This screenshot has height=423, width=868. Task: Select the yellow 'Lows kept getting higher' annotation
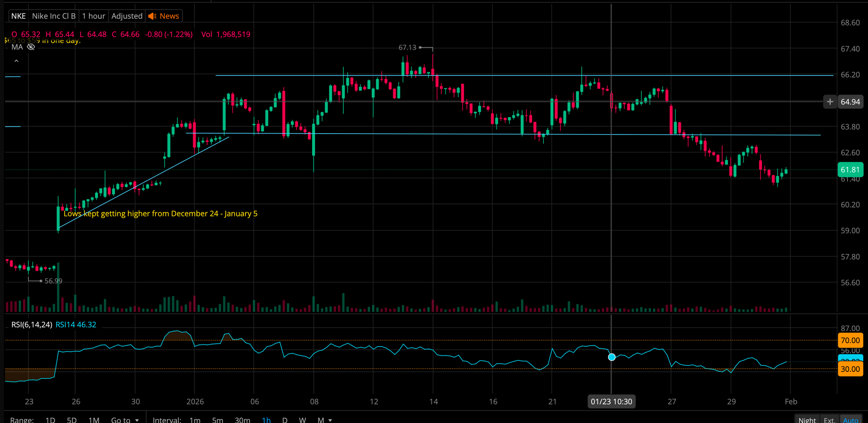pos(161,213)
